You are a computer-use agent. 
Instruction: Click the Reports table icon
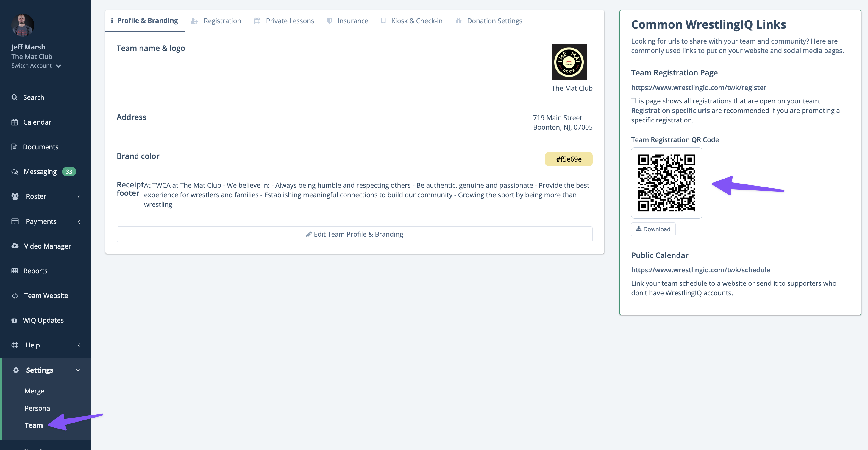(15, 271)
